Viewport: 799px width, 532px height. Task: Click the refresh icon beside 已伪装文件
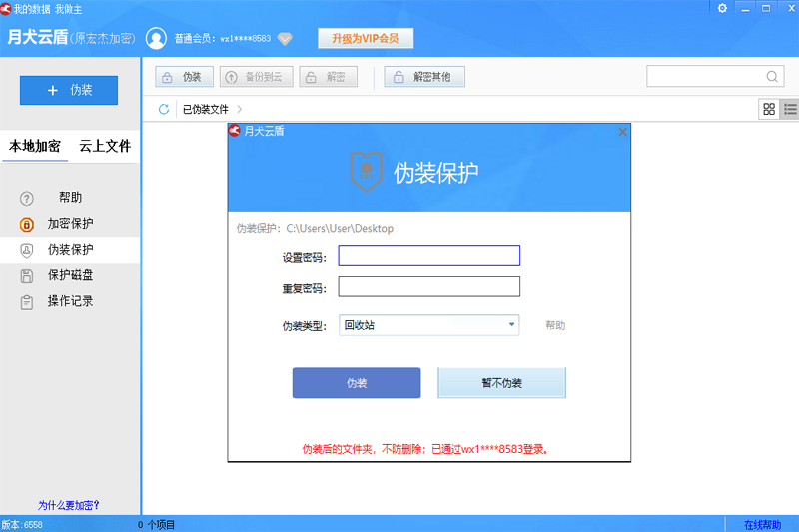tap(164, 109)
